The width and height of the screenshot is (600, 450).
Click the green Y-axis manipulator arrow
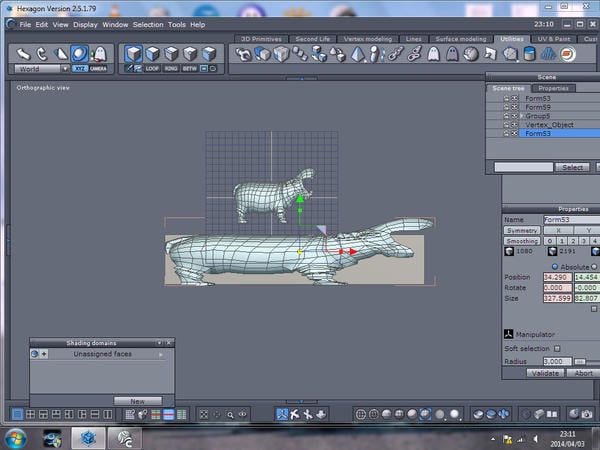[x=299, y=200]
